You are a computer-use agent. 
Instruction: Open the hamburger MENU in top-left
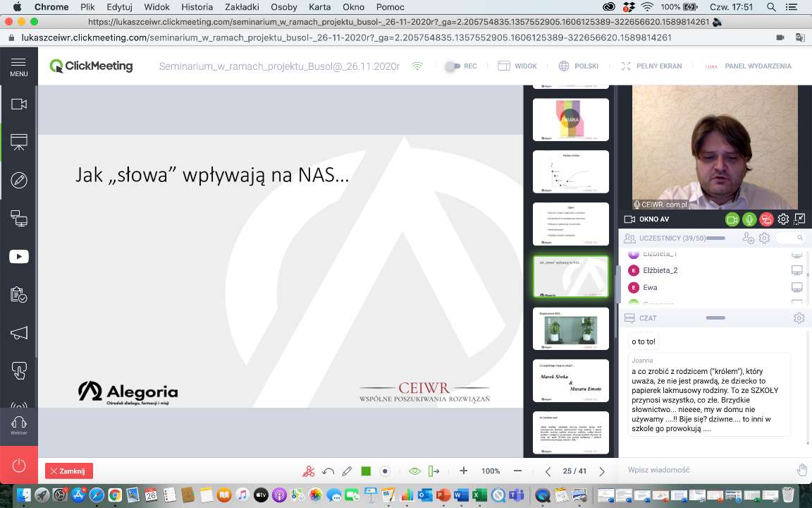[19, 66]
